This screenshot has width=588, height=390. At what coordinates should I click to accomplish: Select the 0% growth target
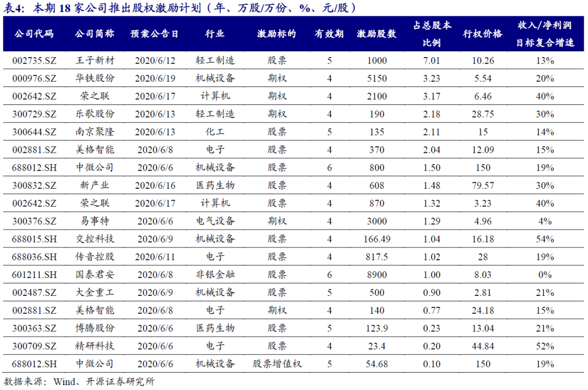pyautogui.click(x=545, y=275)
